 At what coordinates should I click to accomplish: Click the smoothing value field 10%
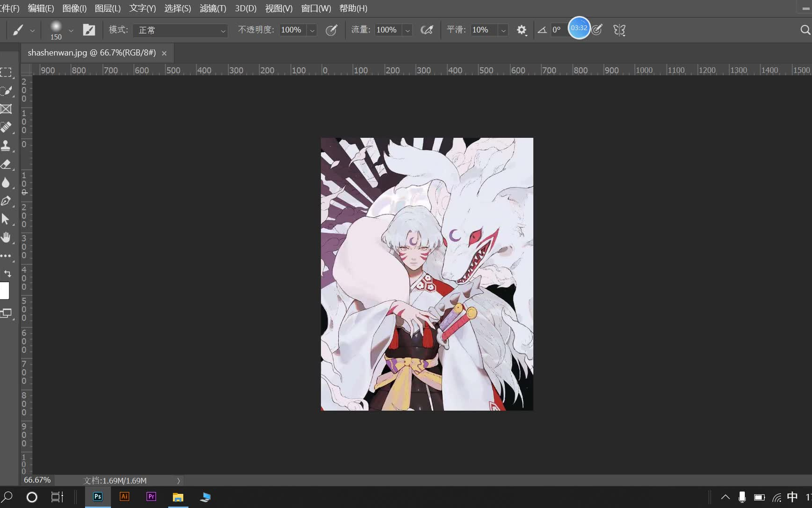tap(484, 30)
